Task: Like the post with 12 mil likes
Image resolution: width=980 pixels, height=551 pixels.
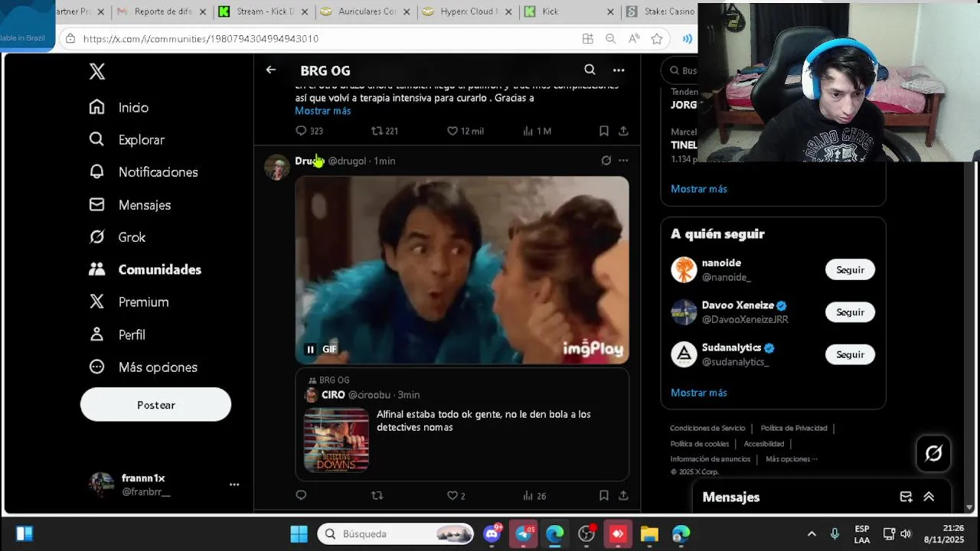Action: coord(452,131)
